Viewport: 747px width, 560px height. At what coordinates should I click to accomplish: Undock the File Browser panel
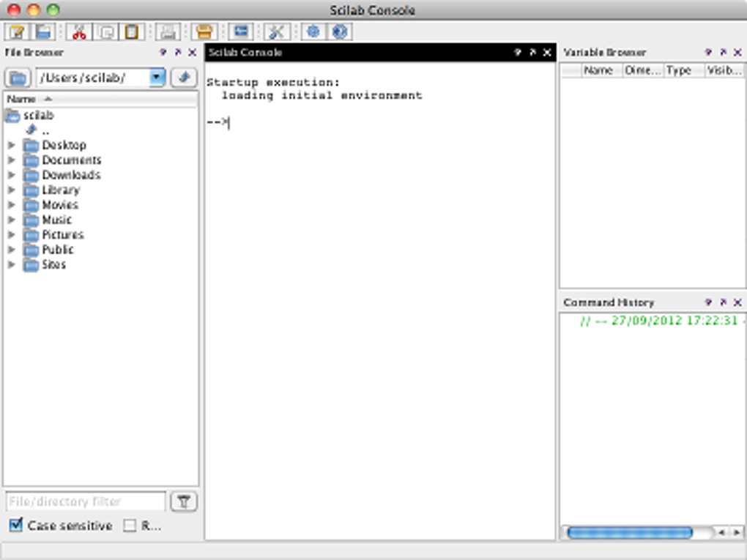click(178, 53)
